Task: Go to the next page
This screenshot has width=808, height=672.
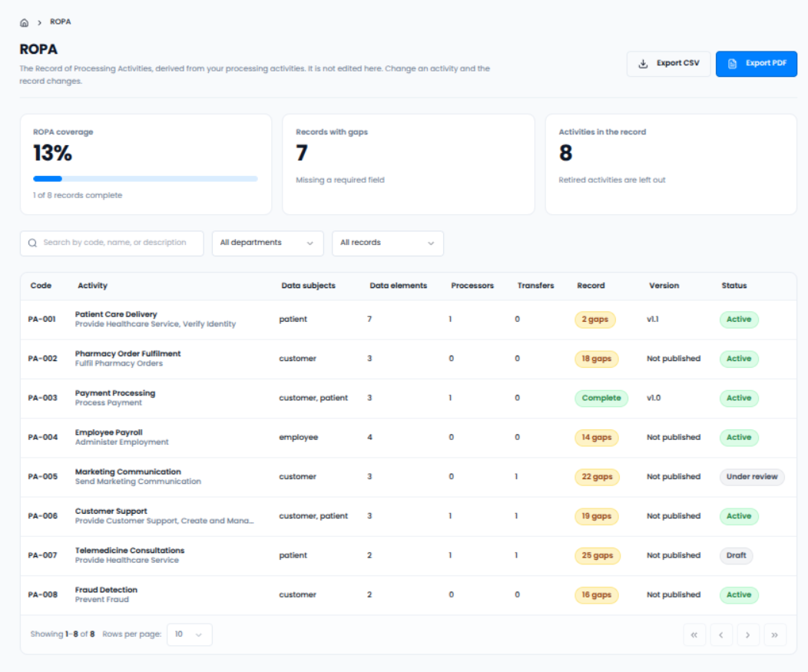Action: click(x=748, y=635)
